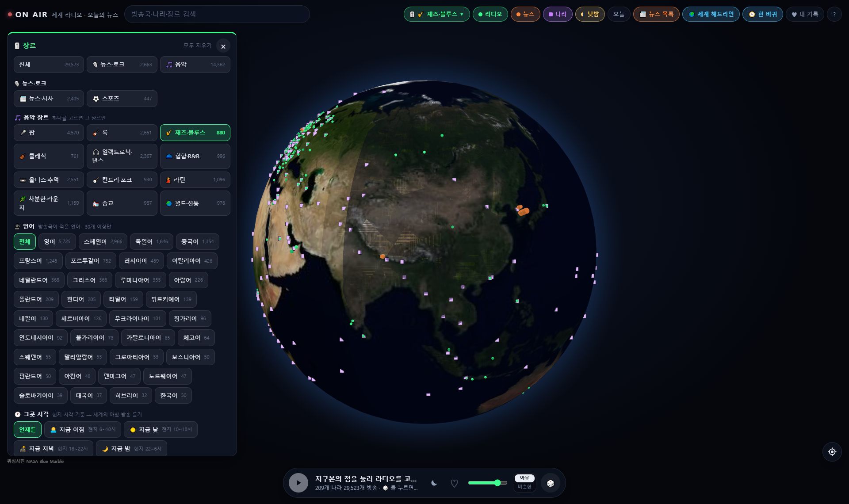The image size is (849, 504).
Task: Click the play button in the player bar
Action: tap(298, 483)
